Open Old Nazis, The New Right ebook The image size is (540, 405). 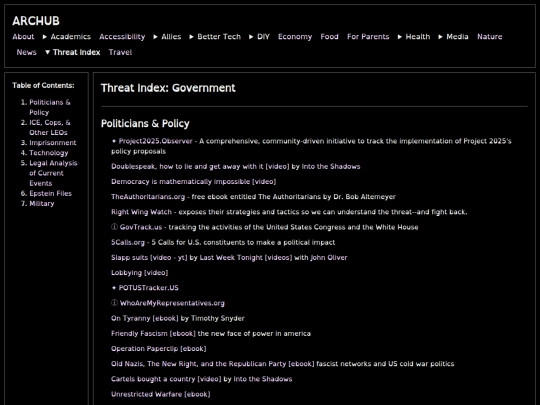click(x=213, y=364)
